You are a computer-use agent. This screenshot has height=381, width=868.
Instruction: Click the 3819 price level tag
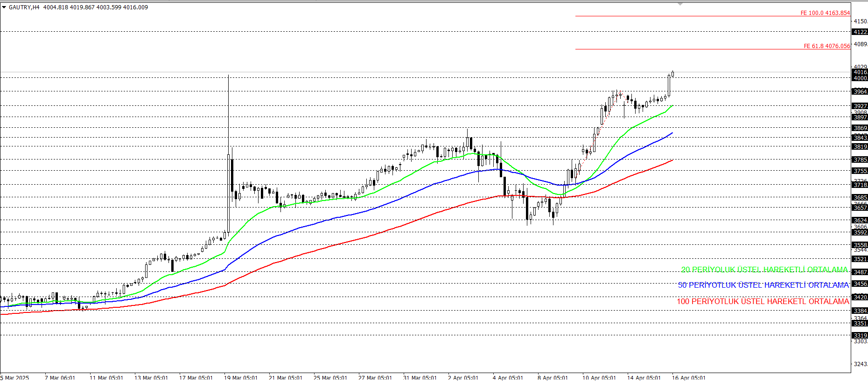tap(860, 147)
